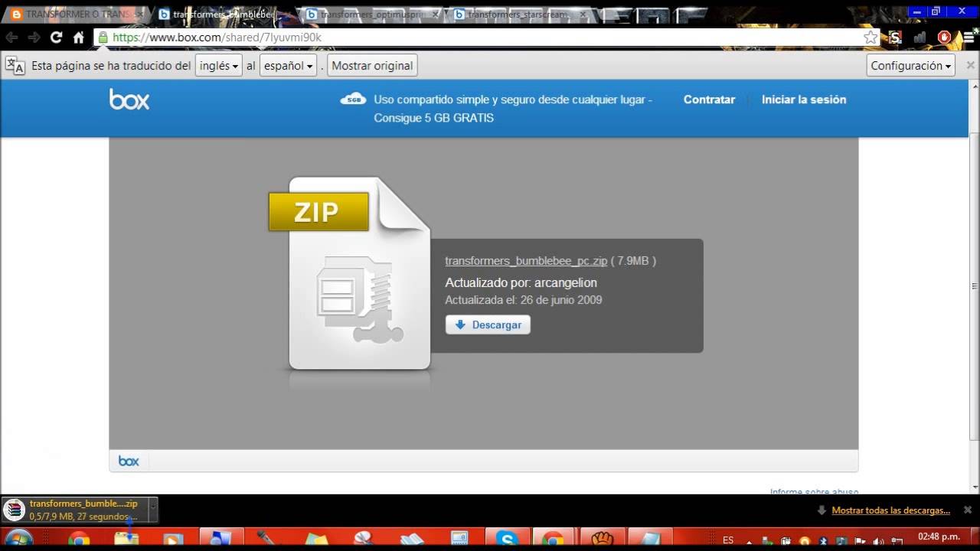Screen dimensions: 980x551
Task: Click the Mostrar original button
Action: tap(372, 66)
